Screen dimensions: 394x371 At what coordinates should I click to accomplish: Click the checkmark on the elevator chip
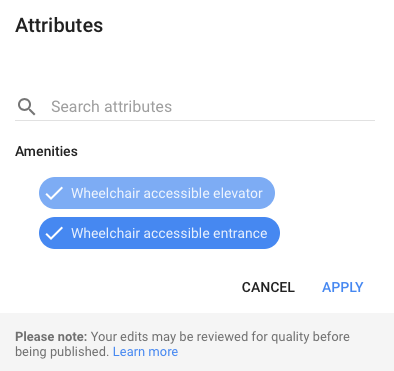[54, 193]
